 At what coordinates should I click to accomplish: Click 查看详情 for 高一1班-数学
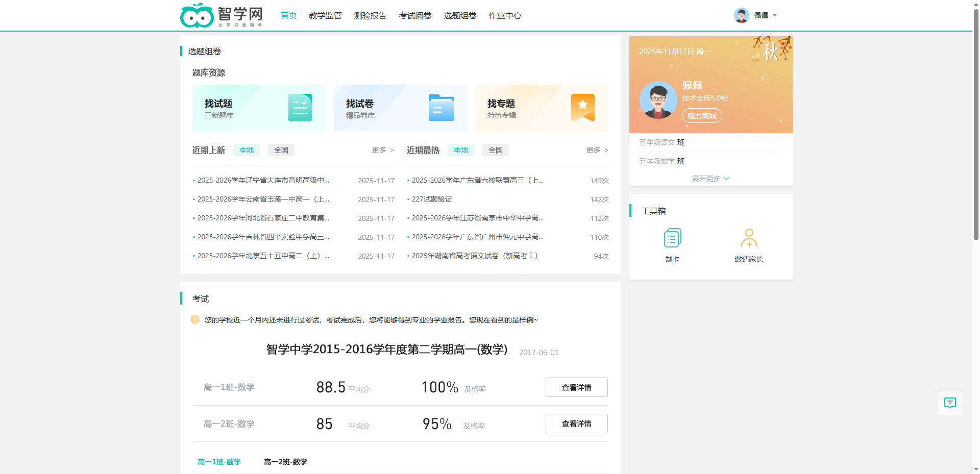coord(576,387)
